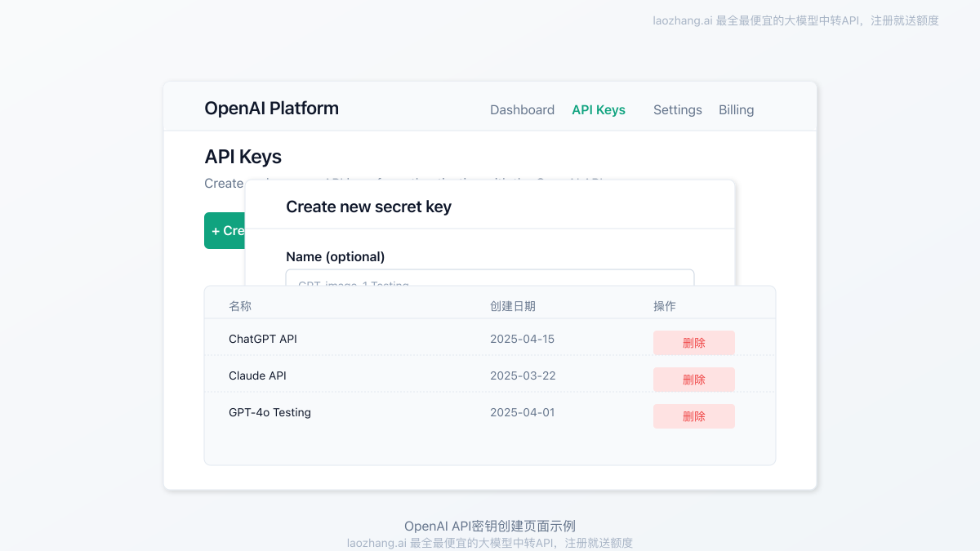Click the Create new secret key heading
This screenshot has height=551, width=980.
click(368, 207)
